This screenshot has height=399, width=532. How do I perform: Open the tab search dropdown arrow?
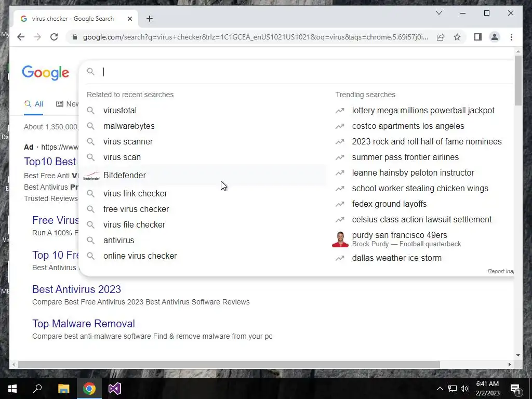[438, 13]
